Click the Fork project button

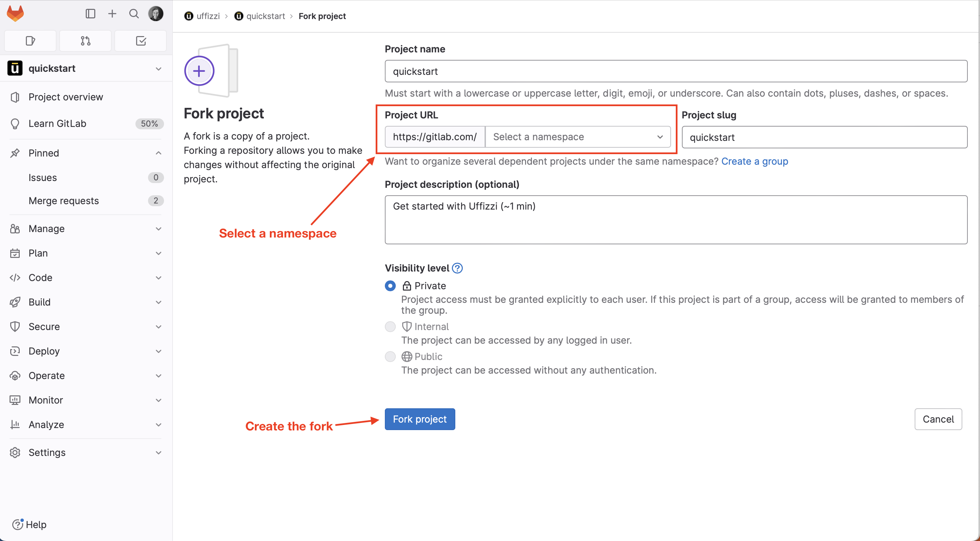(420, 419)
